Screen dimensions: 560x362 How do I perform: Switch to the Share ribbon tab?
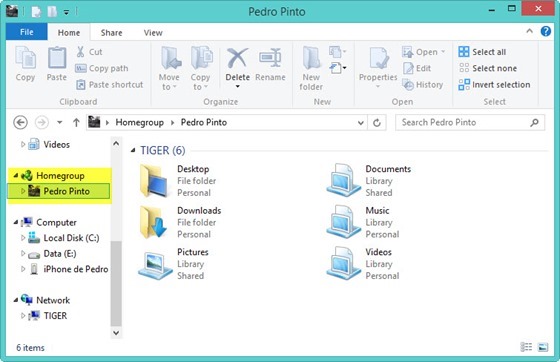pyautogui.click(x=111, y=32)
